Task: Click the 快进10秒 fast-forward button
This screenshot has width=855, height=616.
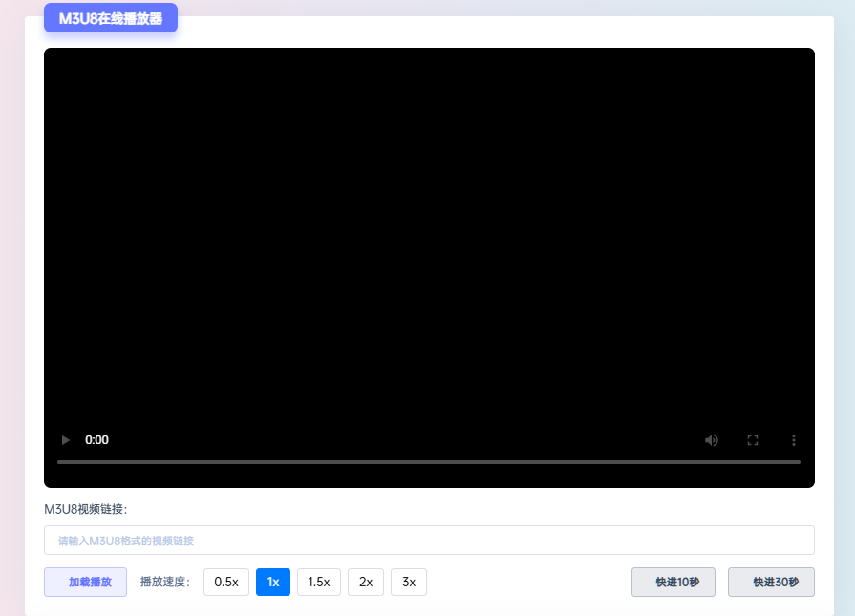Action: point(673,582)
